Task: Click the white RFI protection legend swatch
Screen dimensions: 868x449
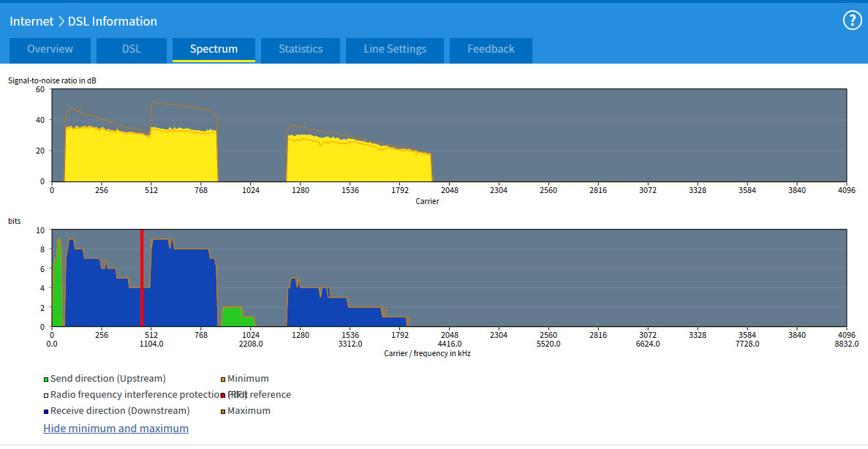Action: pyautogui.click(x=46, y=396)
